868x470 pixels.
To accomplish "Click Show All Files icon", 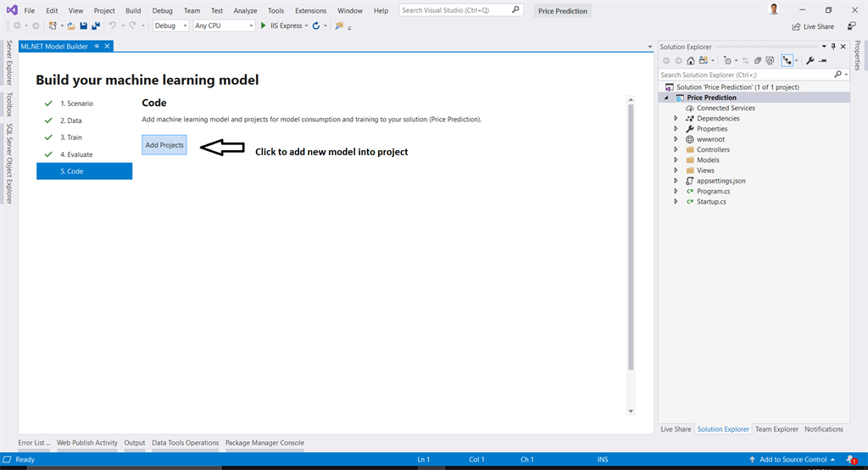I will click(770, 60).
